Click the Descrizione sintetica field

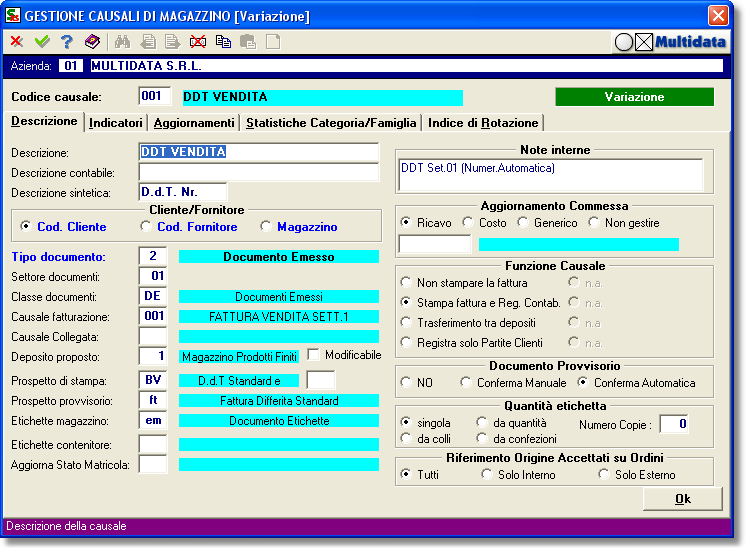[x=183, y=192]
